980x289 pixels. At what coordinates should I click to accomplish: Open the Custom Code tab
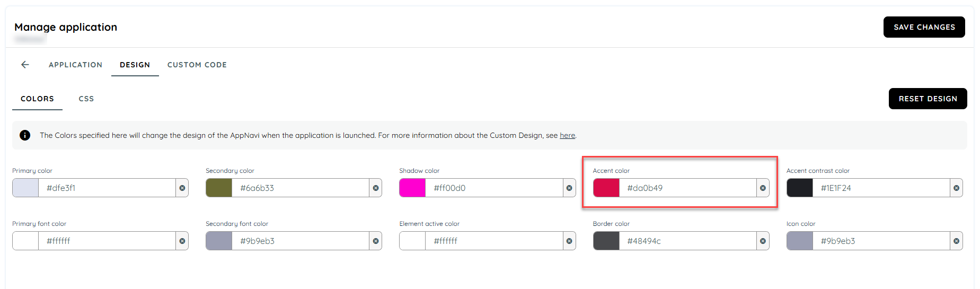pyautogui.click(x=197, y=65)
